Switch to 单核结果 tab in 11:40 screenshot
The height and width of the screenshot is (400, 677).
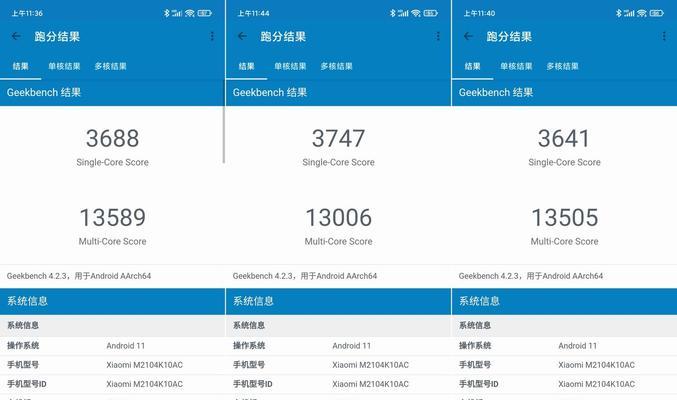click(x=516, y=66)
